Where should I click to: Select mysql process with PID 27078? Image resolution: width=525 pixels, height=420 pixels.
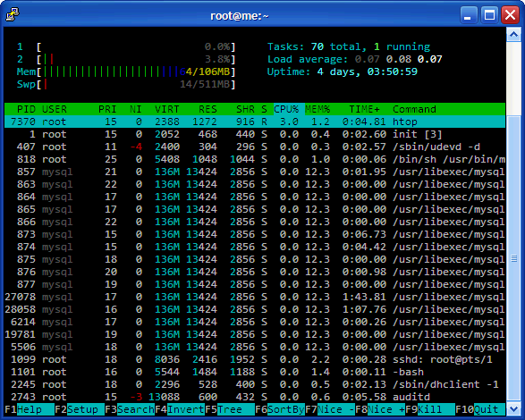click(255, 297)
